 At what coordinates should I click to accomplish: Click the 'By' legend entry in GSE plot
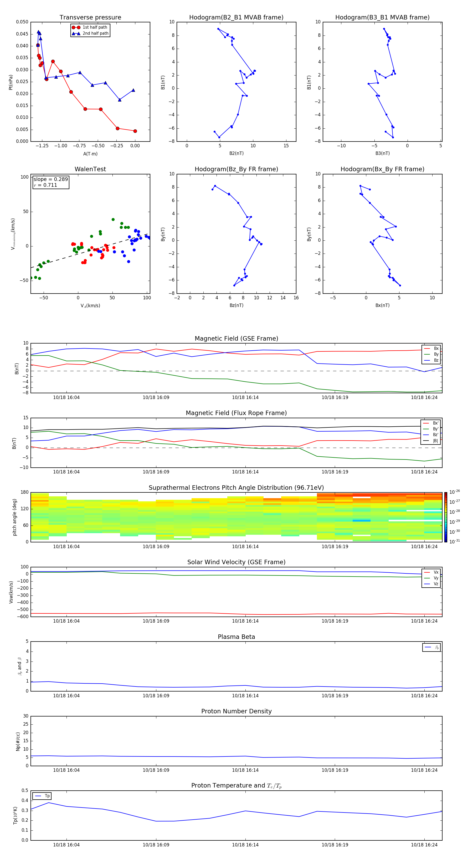point(431,355)
